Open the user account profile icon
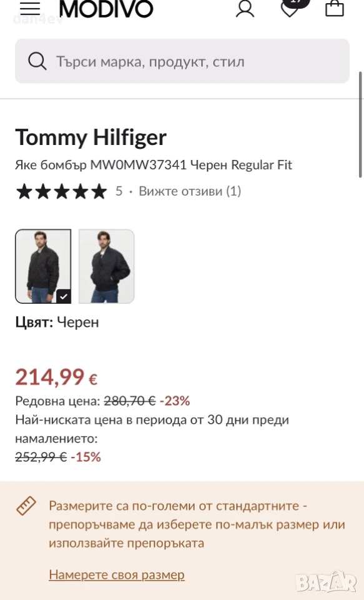 pos(245,8)
